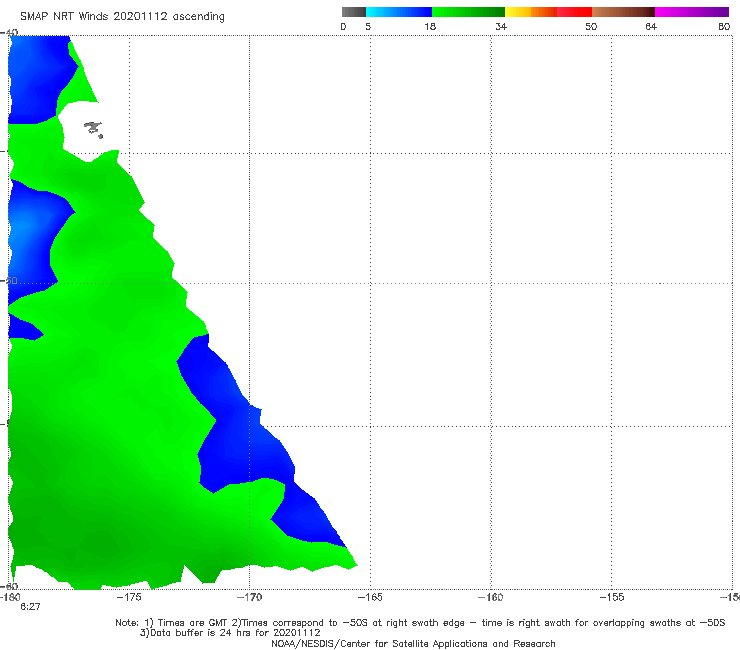Click the color bar label '64'
The height and width of the screenshot is (650, 740).
pyautogui.click(x=651, y=27)
